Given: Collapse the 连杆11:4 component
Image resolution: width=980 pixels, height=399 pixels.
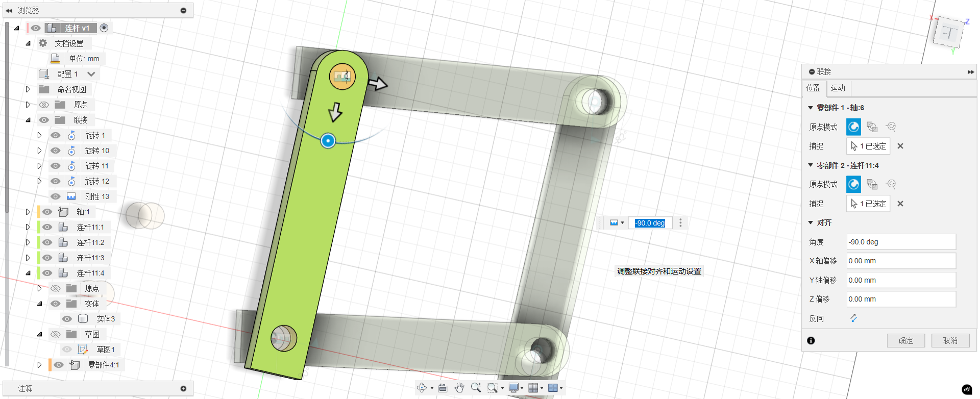Looking at the screenshot, I should point(28,273).
